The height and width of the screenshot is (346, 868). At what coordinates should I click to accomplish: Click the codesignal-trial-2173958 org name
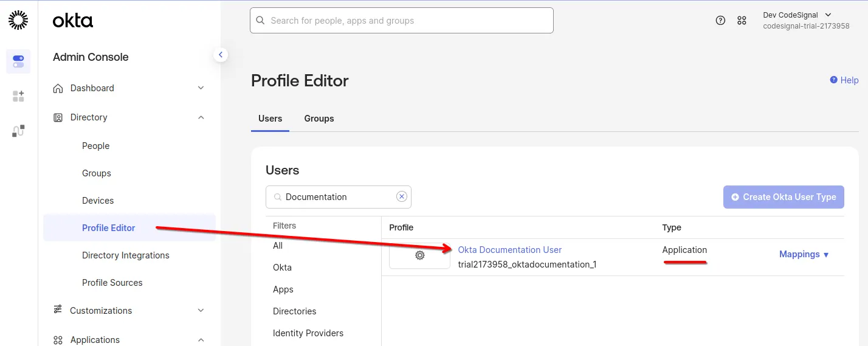point(807,26)
